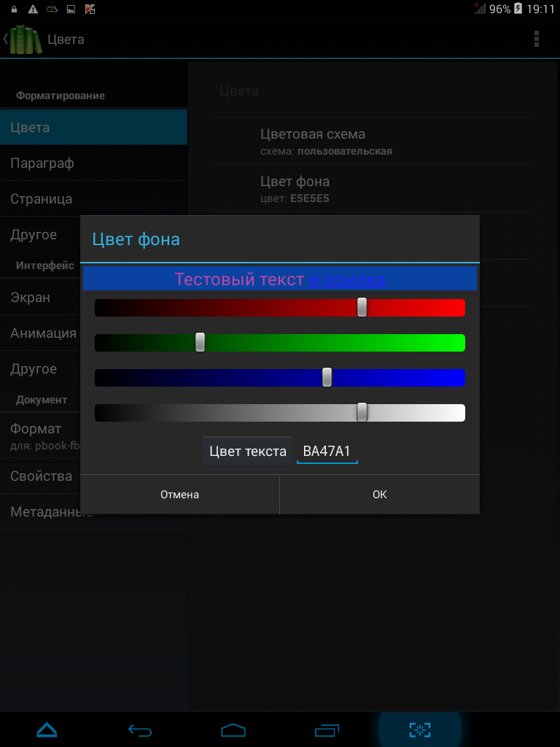Image resolution: width=560 pixels, height=747 pixels.
Task: Tap the up-arrow hide navigation bar icon
Action: coord(47,729)
